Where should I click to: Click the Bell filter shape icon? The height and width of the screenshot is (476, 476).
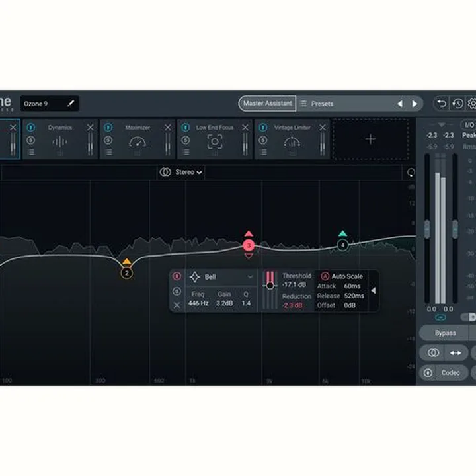[195, 277]
